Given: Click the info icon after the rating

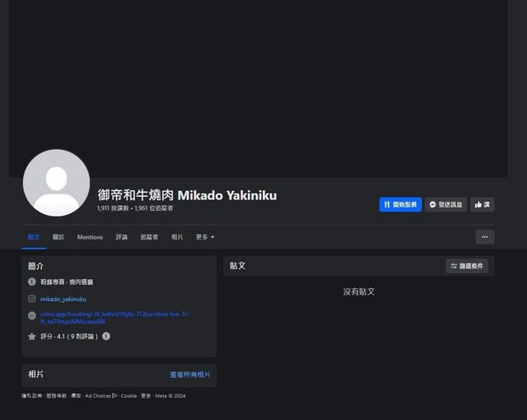Looking at the screenshot, I should pos(106,336).
